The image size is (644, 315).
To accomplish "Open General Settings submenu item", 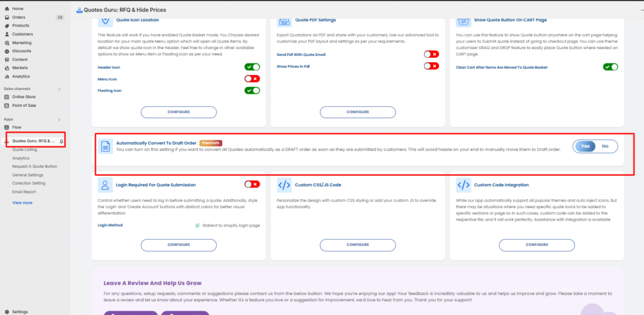I will [x=28, y=175].
